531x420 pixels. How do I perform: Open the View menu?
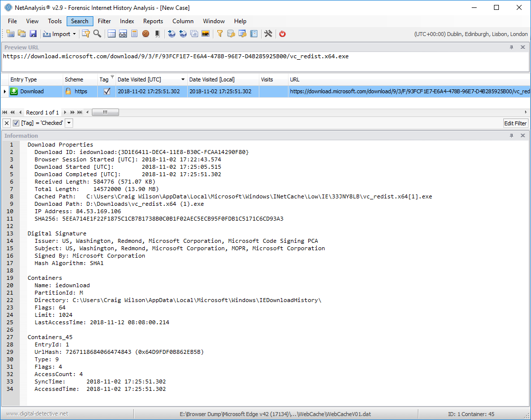[32, 21]
